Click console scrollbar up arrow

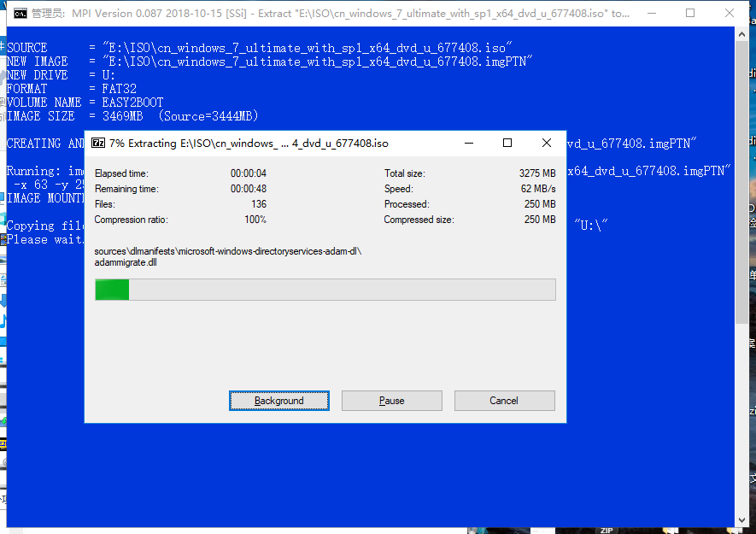click(x=741, y=34)
